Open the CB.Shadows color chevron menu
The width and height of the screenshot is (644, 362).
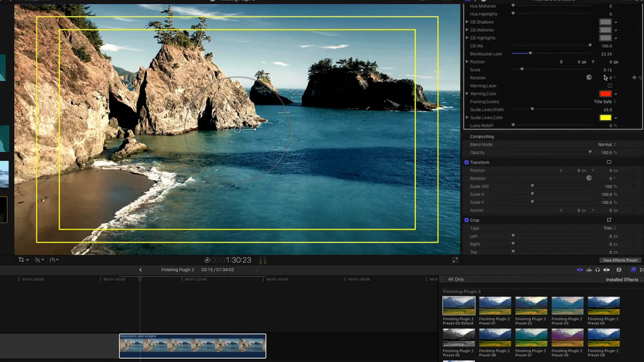(616, 22)
